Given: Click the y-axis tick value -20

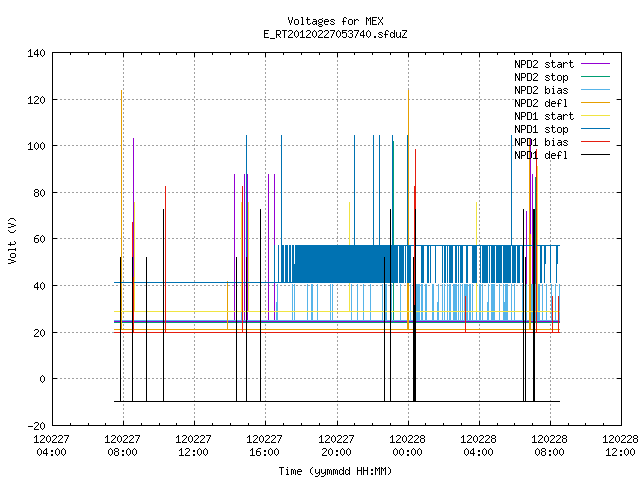Looking at the screenshot, I should coord(36,426).
